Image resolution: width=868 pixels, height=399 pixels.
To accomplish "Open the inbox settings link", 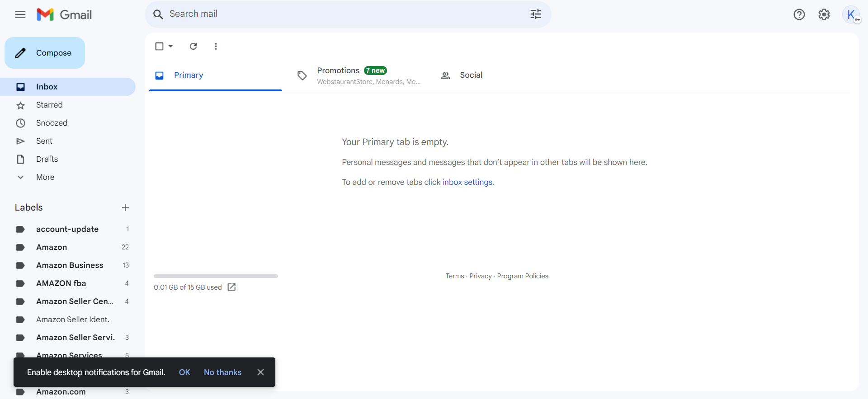I will [467, 182].
